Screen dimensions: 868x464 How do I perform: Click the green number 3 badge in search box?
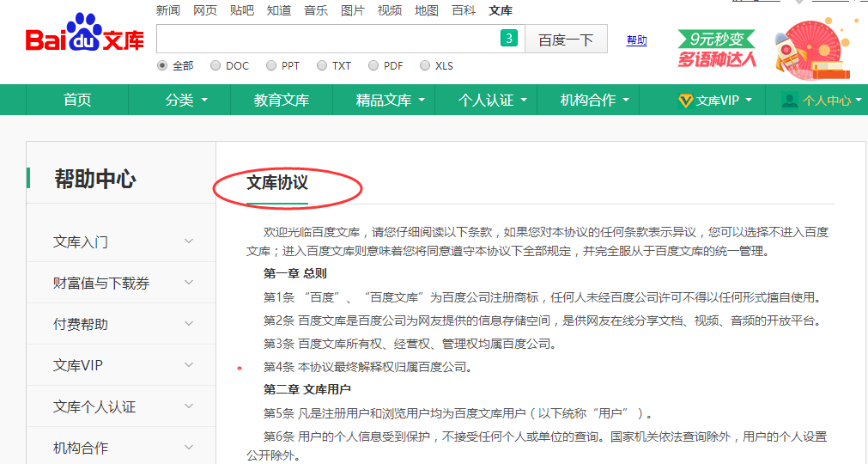click(509, 38)
